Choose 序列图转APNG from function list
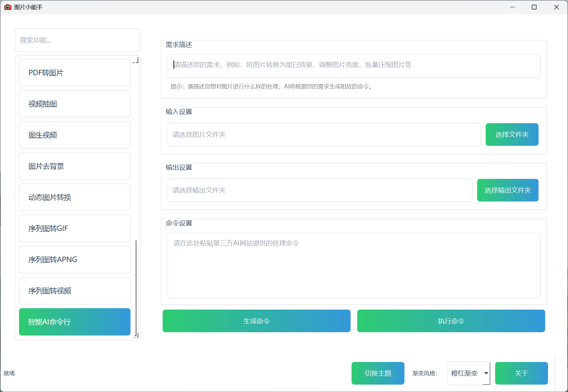 click(x=75, y=260)
